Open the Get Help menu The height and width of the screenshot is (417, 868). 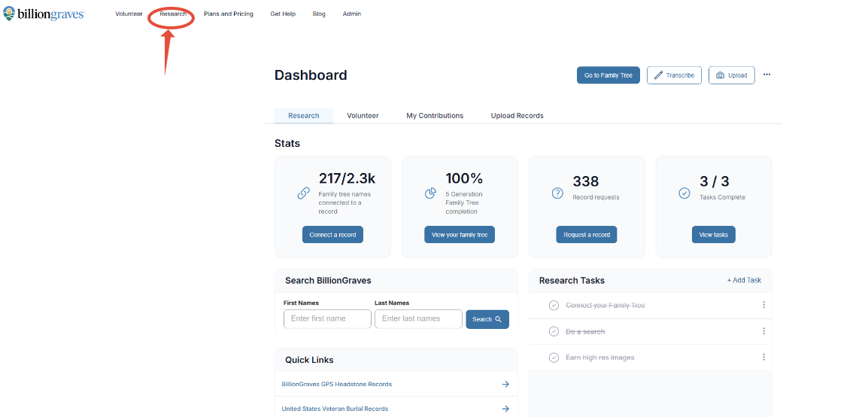pos(283,14)
